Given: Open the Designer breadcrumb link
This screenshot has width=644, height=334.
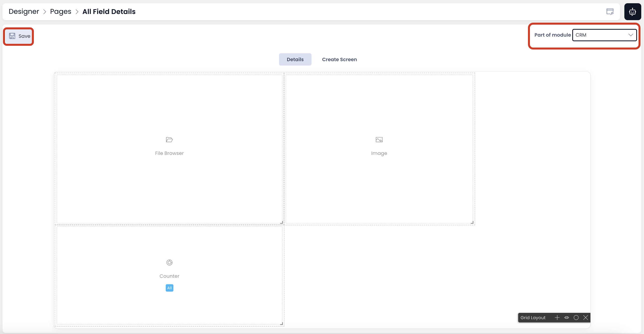Looking at the screenshot, I should [x=24, y=11].
